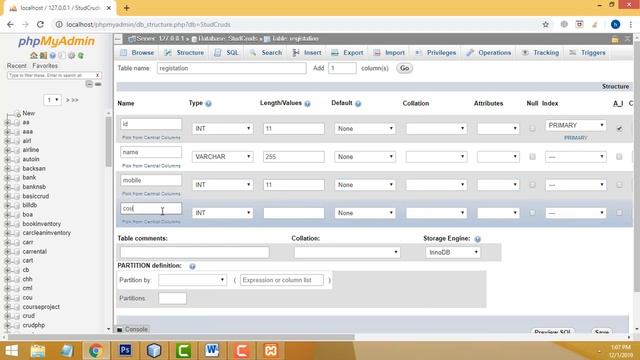This screenshot has height=360, width=640.
Task: Open a new browser tab
Action: (127, 8)
